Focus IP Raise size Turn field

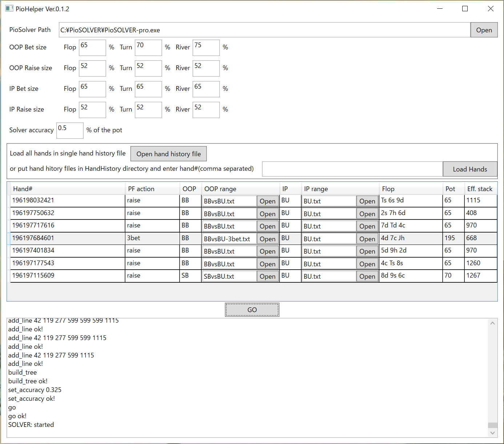(148, 110)
